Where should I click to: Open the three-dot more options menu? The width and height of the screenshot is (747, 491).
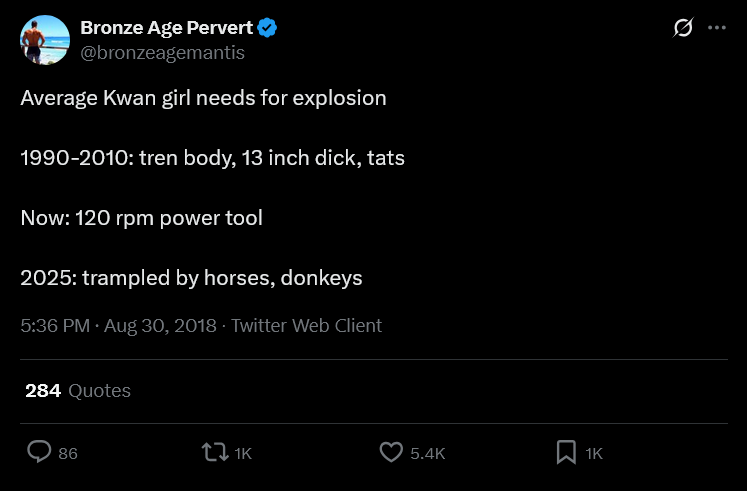(717, 28)
